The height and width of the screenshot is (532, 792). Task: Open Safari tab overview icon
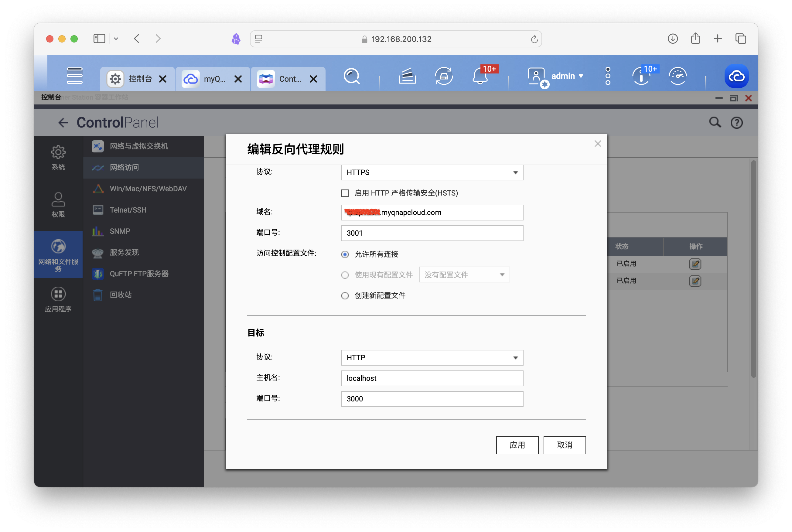[x=740, y=39]
